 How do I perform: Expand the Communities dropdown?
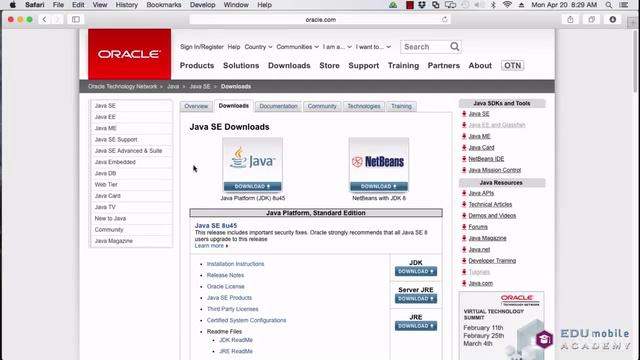coord(297,47)
